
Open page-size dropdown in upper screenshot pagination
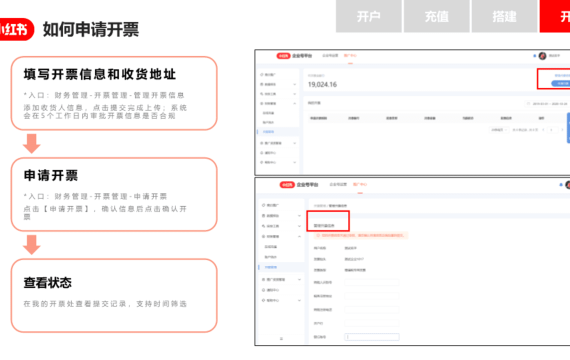[x=499, y=130]
